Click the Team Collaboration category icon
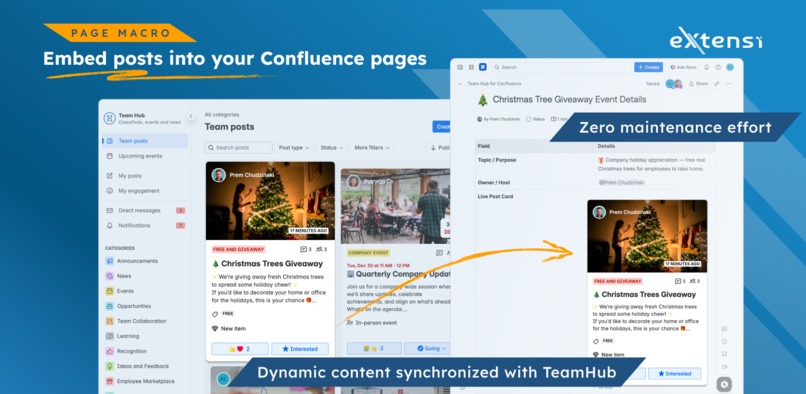 coord(109,321)
